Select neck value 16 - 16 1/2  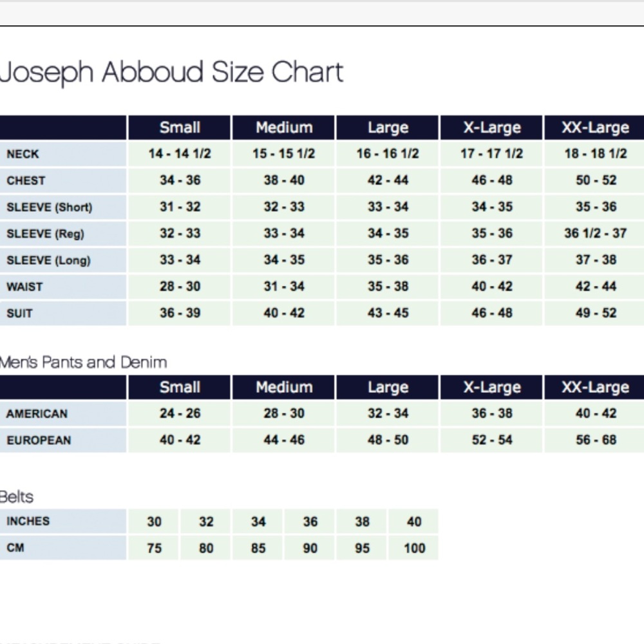[388, 154]
